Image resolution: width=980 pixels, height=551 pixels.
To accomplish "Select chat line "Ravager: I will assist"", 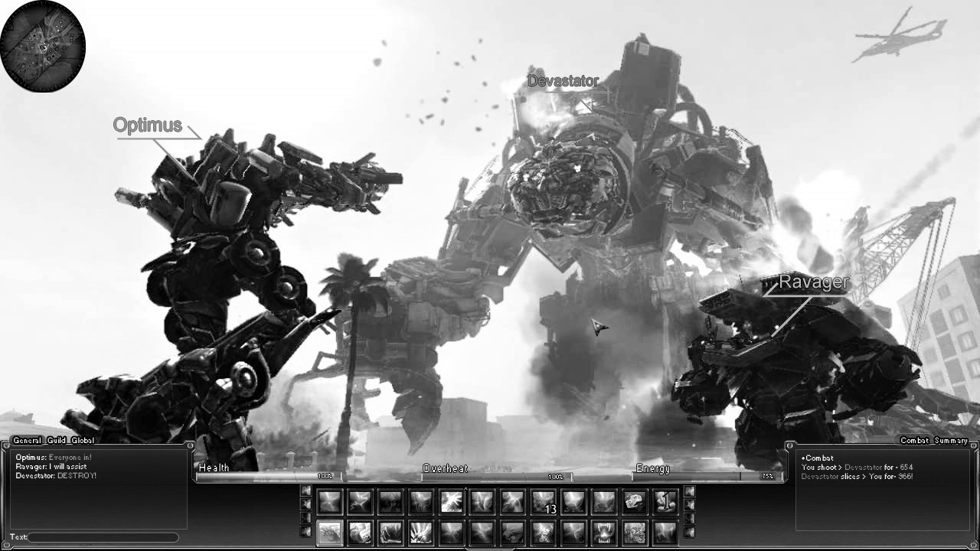I will click(x=51, y=467).
